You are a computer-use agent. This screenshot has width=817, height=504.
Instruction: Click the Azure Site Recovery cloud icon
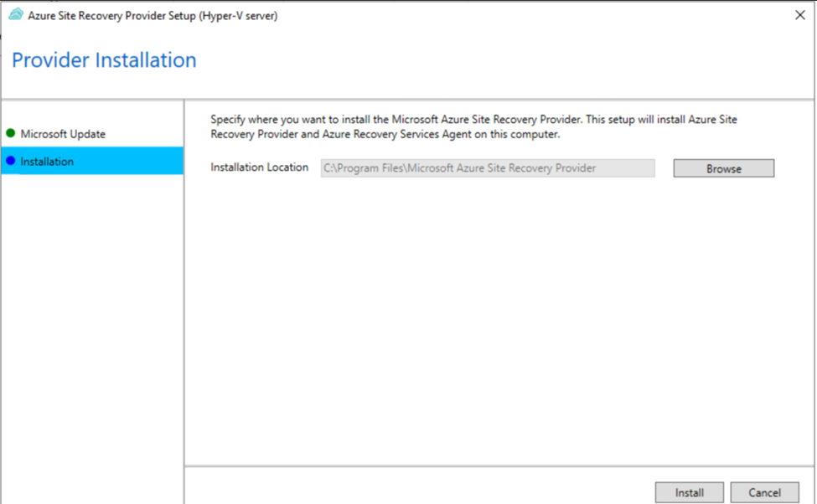[x=16, y=14]
